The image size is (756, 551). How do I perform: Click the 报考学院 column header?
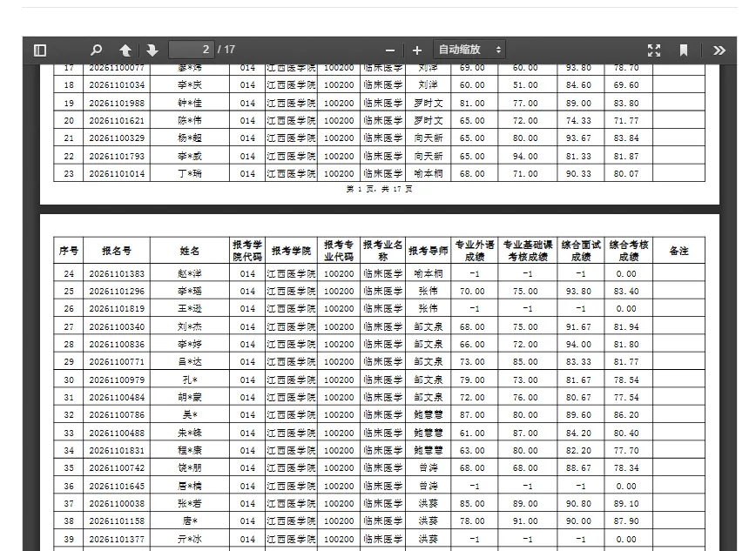(291, 251)
